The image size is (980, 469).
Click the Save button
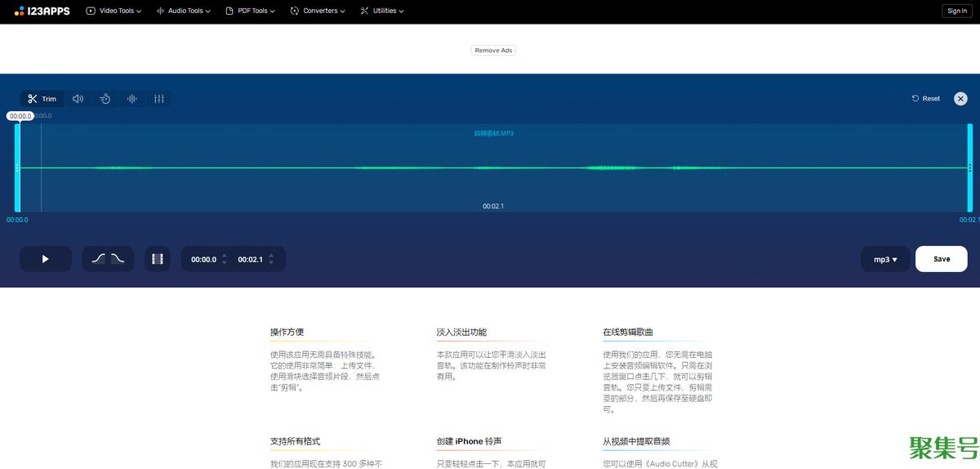[941, 259]
